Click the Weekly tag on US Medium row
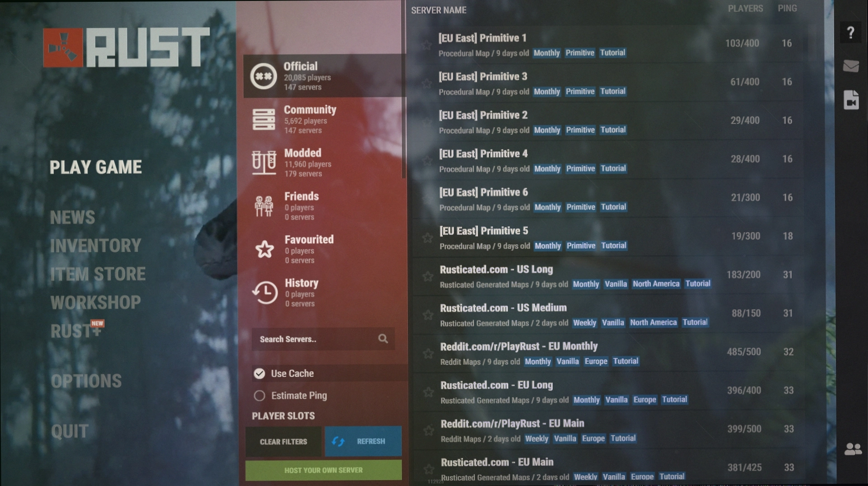The image size is (868, 486). (585, 323)
